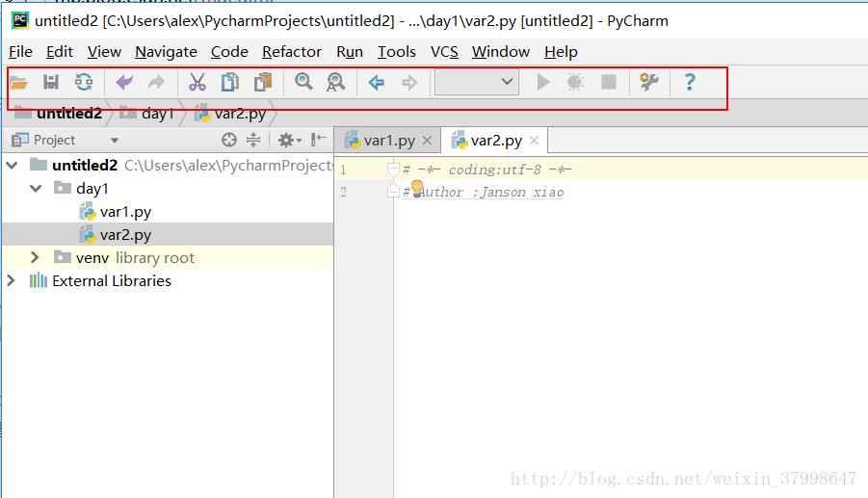The width and height of the screenshot is (868, 498).
Task: Open the Navigate menu
Action: (x=166, y=52)
